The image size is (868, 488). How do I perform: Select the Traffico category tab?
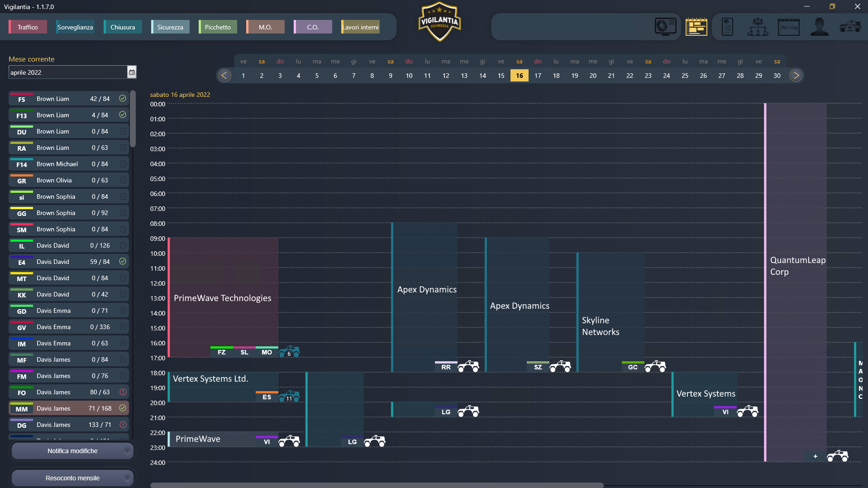click(28, 27)
